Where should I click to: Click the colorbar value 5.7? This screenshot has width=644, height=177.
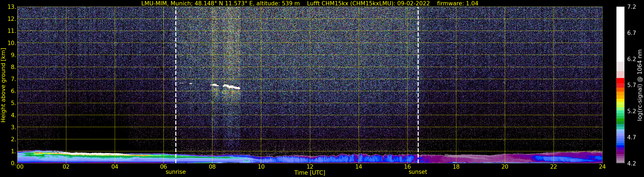632,85
